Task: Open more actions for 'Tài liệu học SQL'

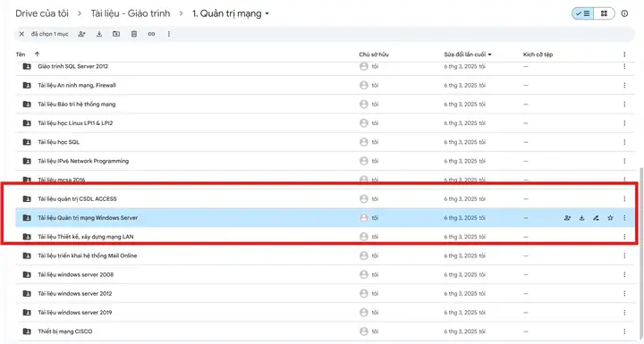Action: point(624,142)
